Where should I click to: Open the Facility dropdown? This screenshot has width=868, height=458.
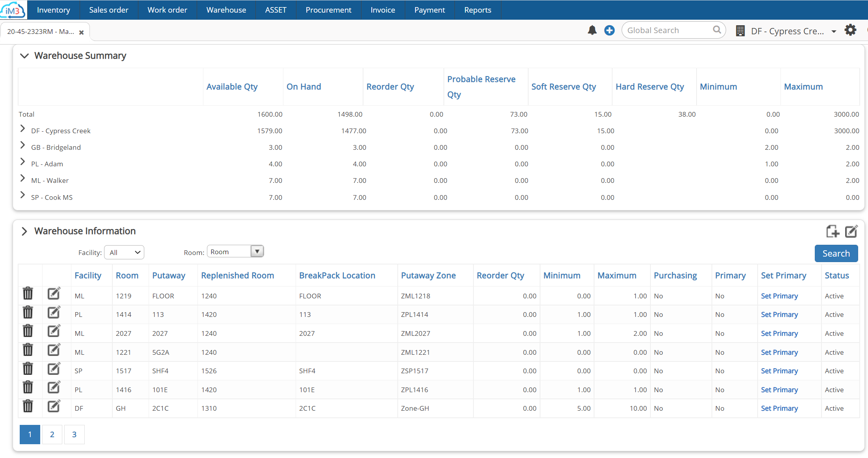pos(124,252)
